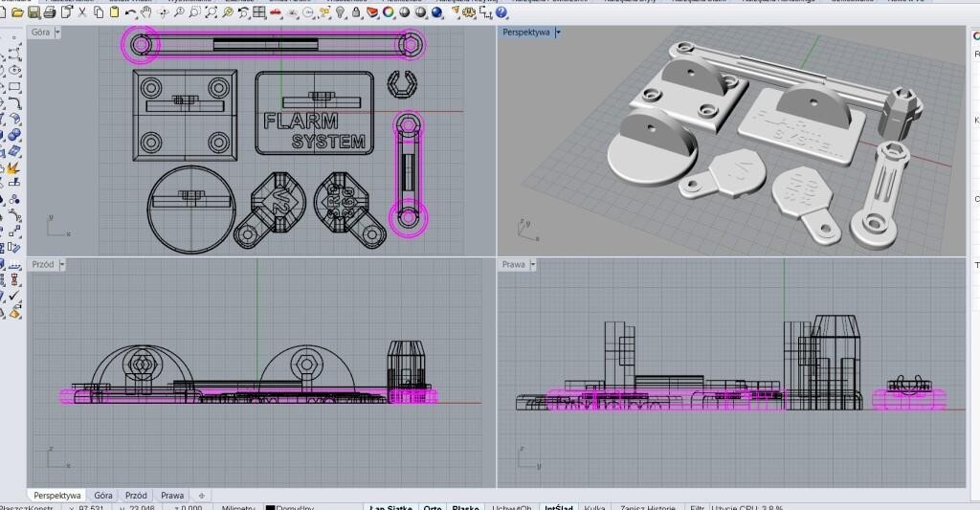Open a file with the folder icon
980x510 pixels.
point(17,11)
